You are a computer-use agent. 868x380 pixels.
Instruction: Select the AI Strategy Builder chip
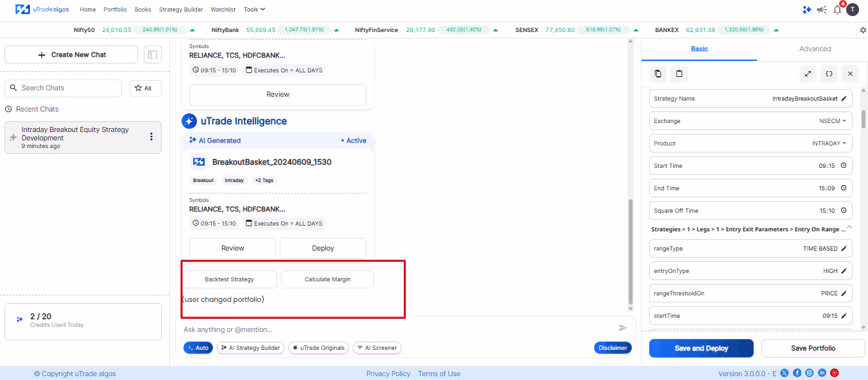pyautogui.click(x=251, y=348)
